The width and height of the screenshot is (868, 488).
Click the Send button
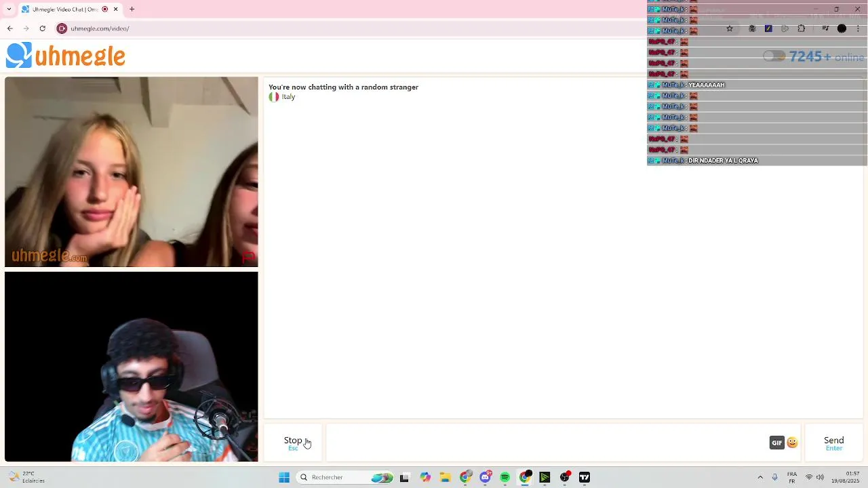(833, 443)
